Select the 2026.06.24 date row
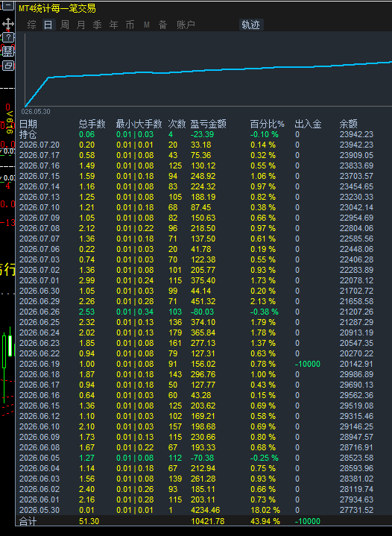The height and width of the screenshot is (536, 392). (x=39, y=332)
